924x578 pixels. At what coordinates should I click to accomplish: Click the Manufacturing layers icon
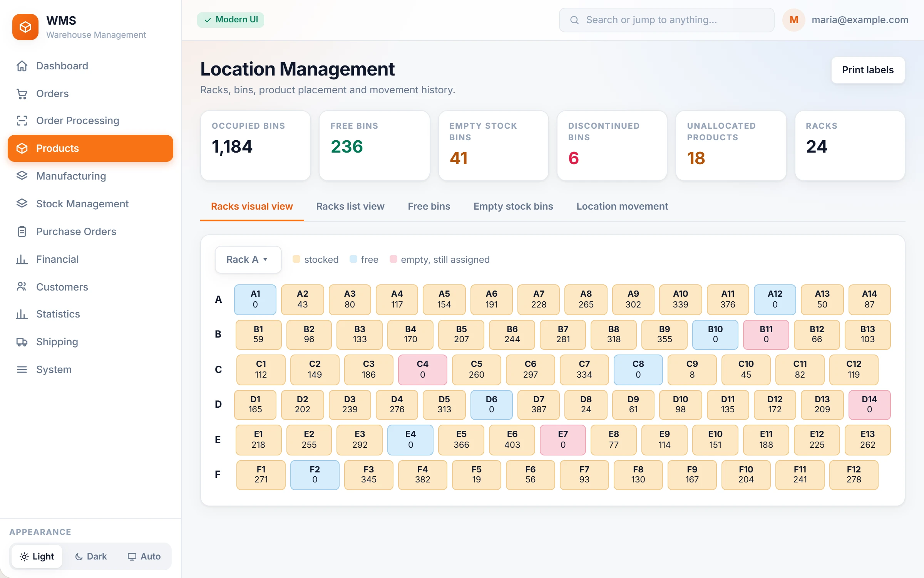click(22, 176)
